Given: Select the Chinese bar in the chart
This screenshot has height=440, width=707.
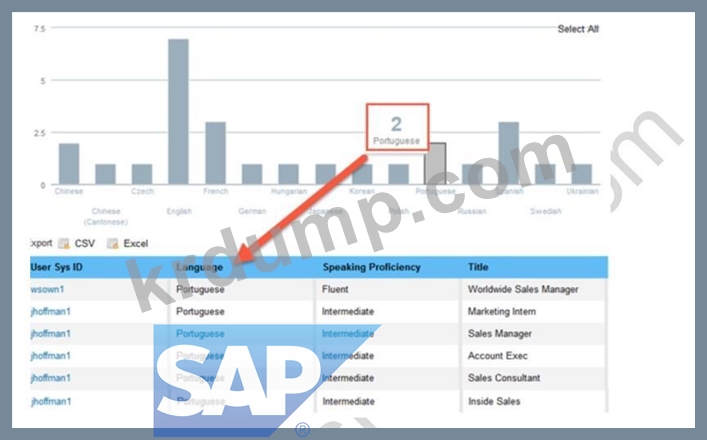Looking at the screenshot, I should [x=69, y=164].
